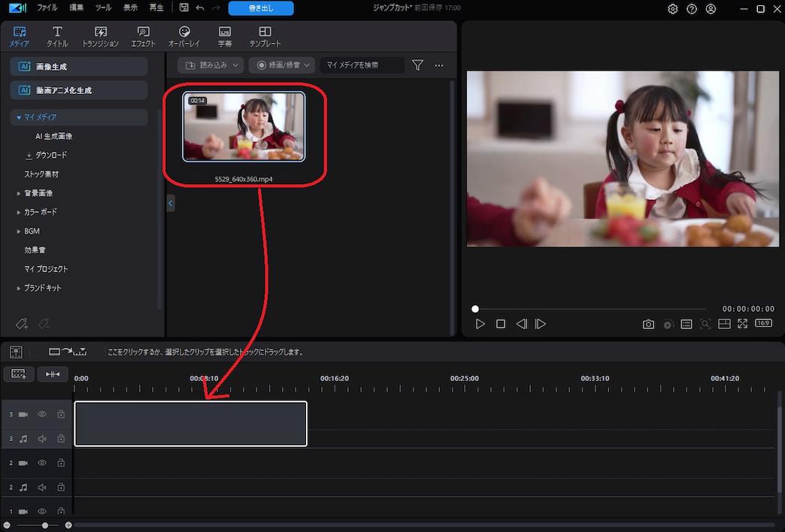
Task: Click the 書き出し (Export) button
Action: [260, 8]
